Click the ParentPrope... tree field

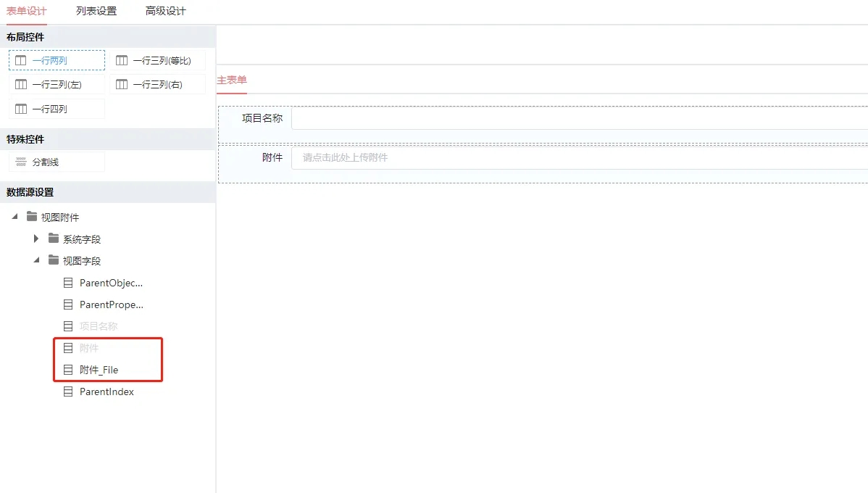coord(111,304)
